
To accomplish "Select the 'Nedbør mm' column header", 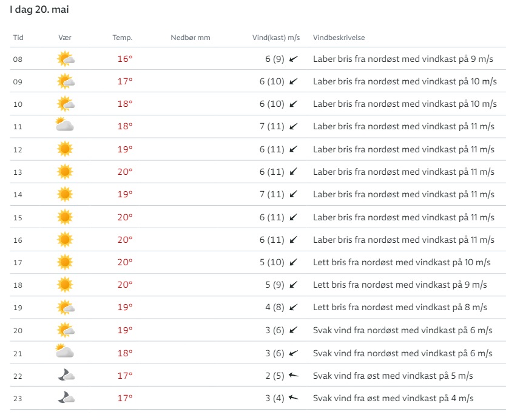I will pos(191,38).
